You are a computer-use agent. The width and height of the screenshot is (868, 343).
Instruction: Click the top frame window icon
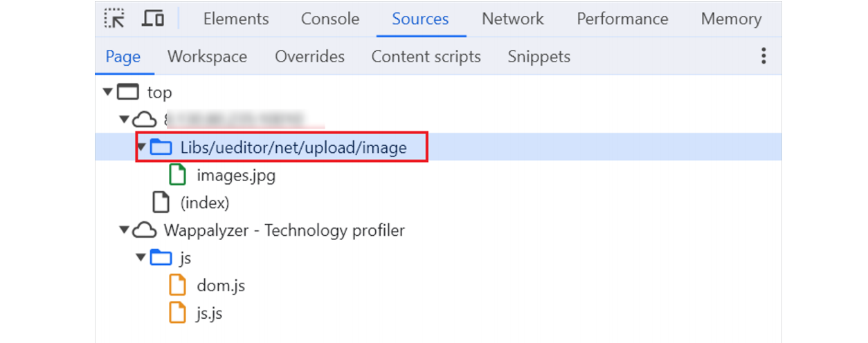(x=128, y=92)
